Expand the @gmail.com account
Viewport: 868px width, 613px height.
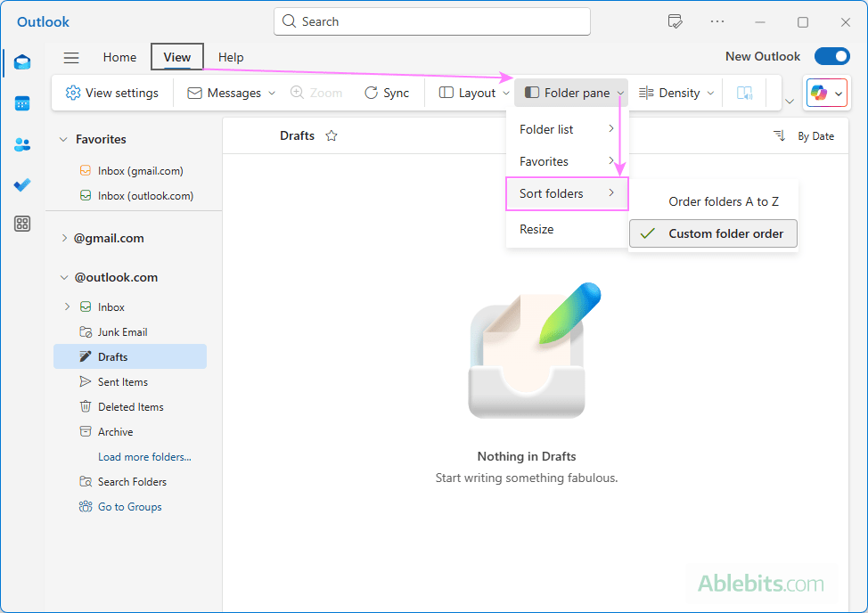(x=64, y=238)
